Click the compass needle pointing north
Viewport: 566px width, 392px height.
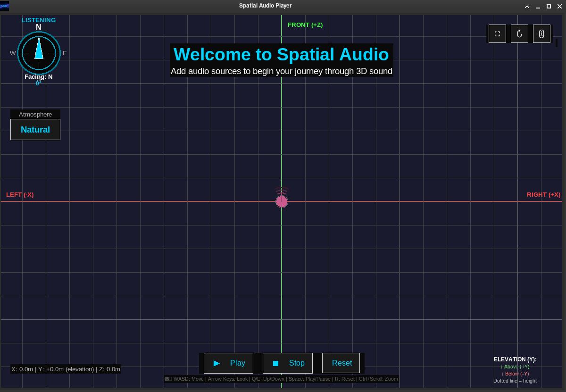pyautogui.click(x=39, y=50)
